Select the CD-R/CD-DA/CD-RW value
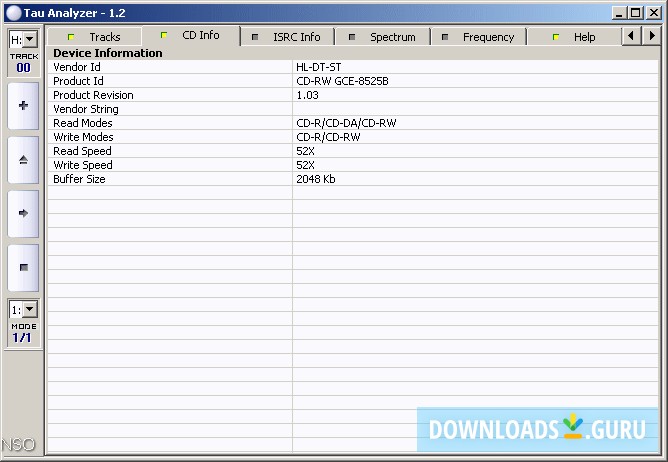668x462 pixels. 346,123
